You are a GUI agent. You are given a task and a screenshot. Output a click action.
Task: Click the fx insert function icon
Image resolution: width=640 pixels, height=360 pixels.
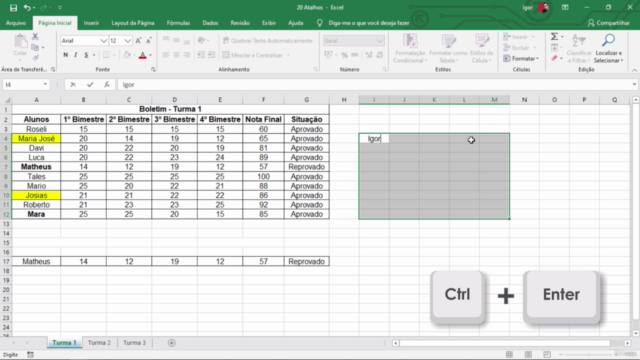107,84
